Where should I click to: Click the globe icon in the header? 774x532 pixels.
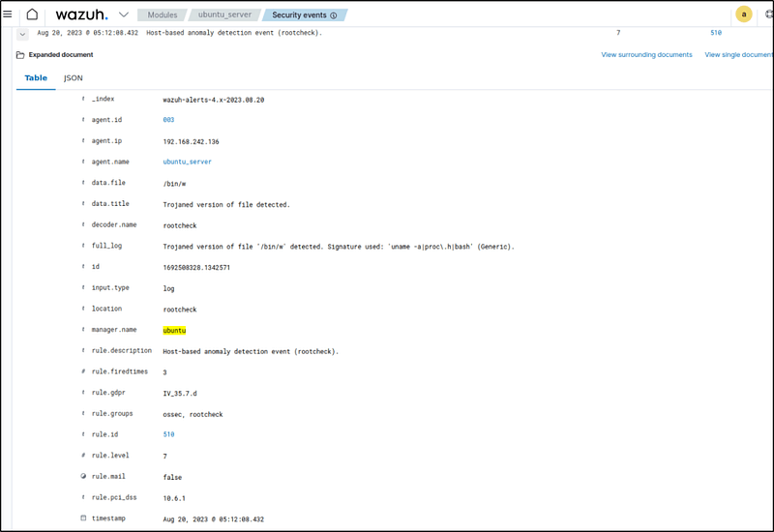[768, 15]
